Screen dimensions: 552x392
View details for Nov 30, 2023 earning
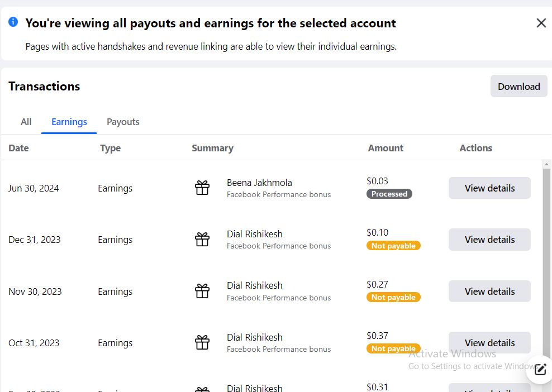pyautogui.click(x=489, y=291)
